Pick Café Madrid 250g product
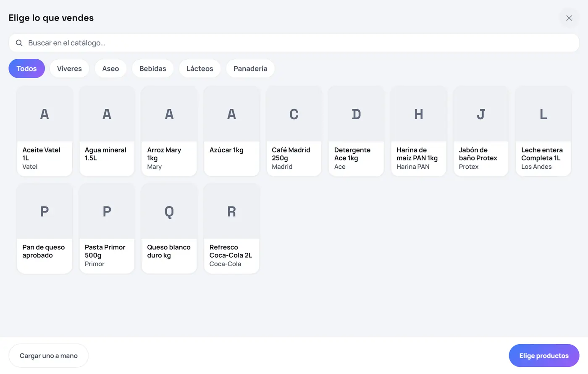 (x=294, y=131)
